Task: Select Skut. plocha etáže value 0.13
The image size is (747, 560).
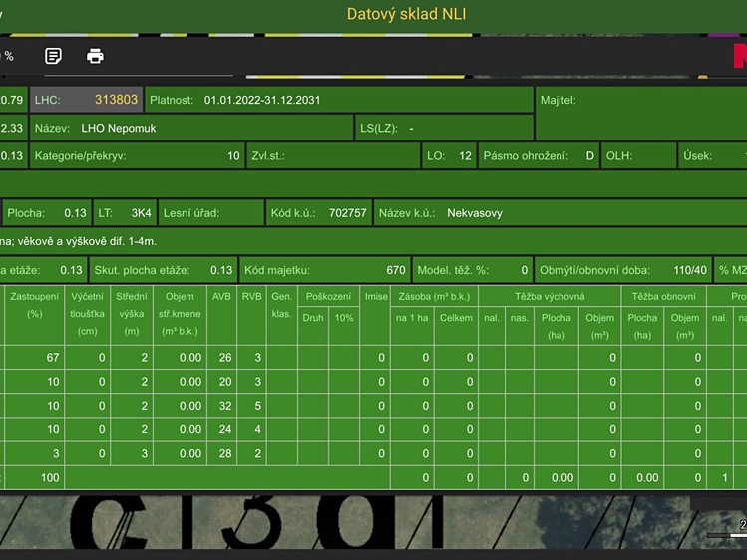Action: (221, 270)
